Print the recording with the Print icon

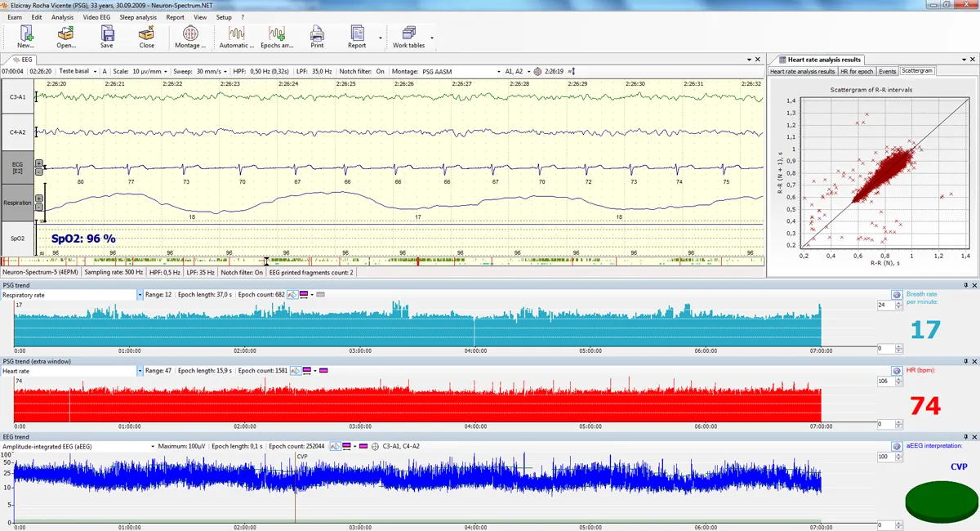click(x=317, y=34)
